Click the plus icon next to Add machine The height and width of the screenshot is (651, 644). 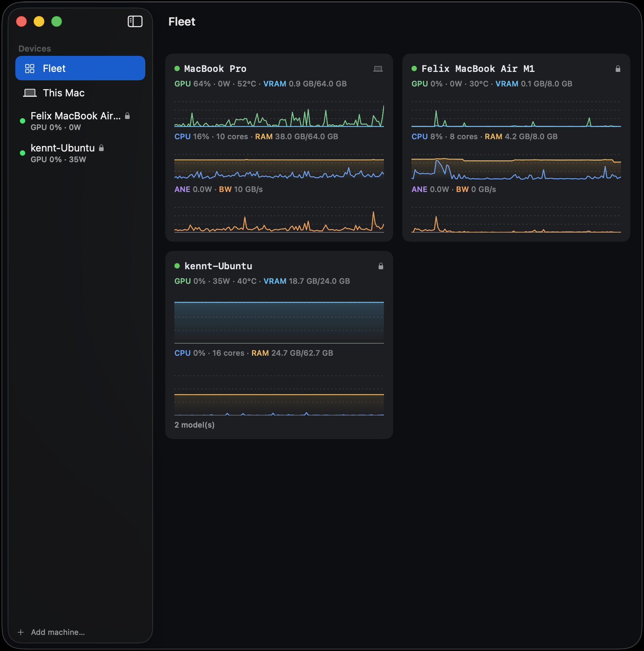(x=21, y=632)
